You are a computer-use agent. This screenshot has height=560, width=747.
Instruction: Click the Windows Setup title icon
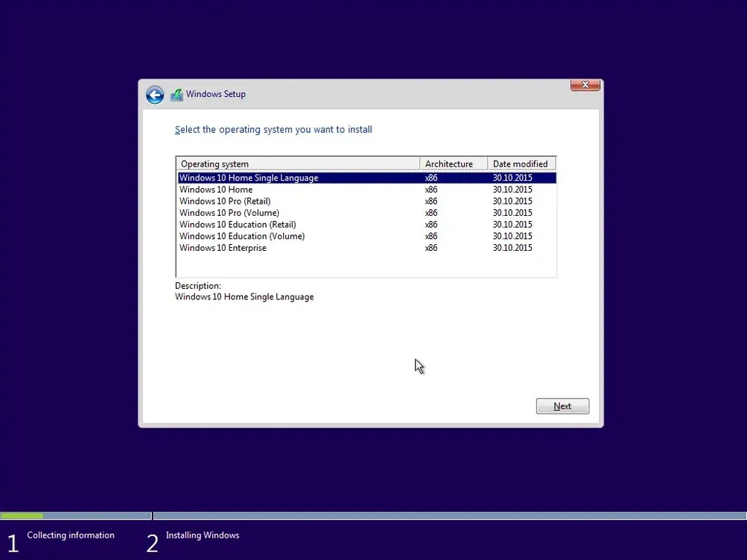177,95
